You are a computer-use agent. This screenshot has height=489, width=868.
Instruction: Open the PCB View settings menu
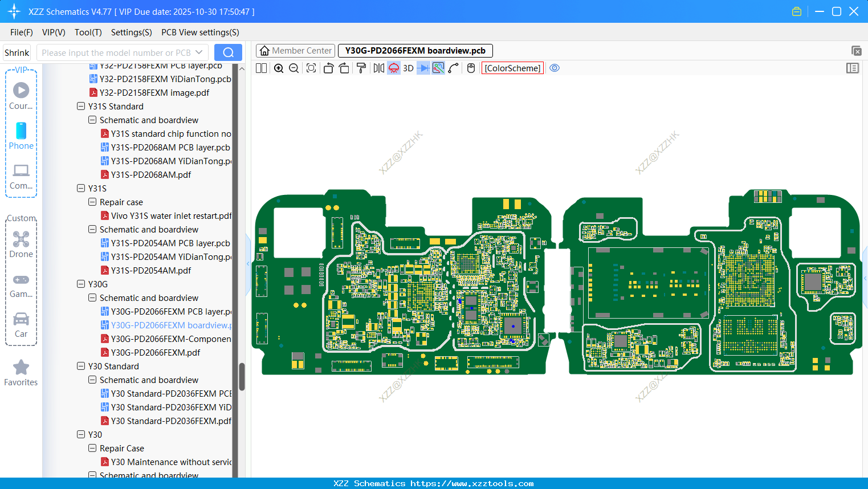(200, 32)
